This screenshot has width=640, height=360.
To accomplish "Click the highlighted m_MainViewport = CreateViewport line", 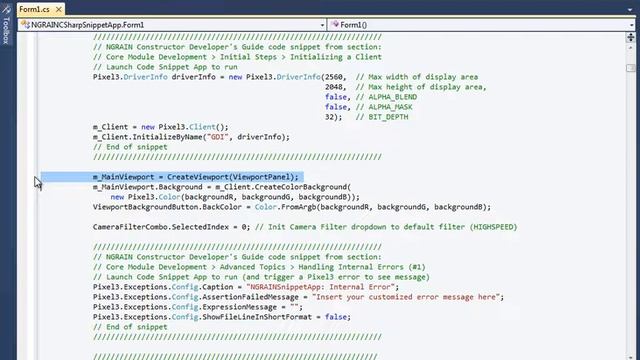I will click(196, 177).
